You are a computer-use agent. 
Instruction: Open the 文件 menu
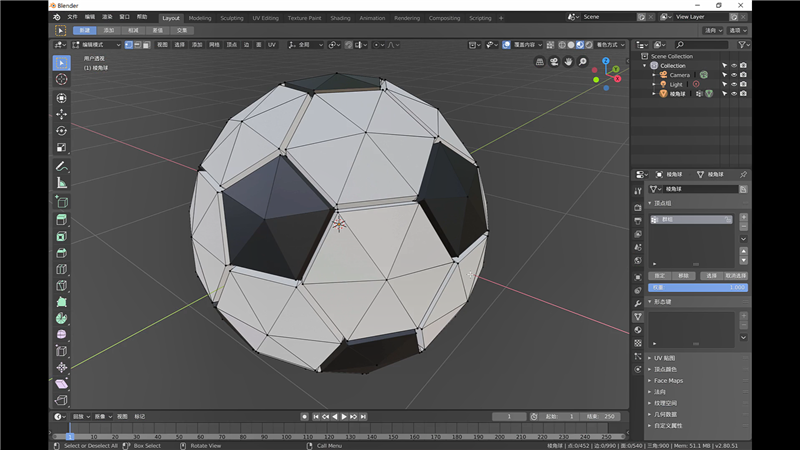(x=72, y=17)
